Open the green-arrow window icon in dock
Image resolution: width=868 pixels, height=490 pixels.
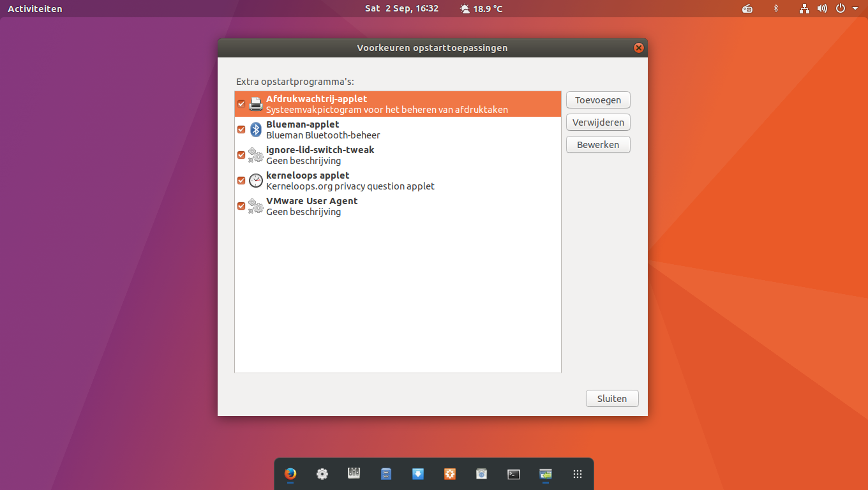tap(546, 474)
